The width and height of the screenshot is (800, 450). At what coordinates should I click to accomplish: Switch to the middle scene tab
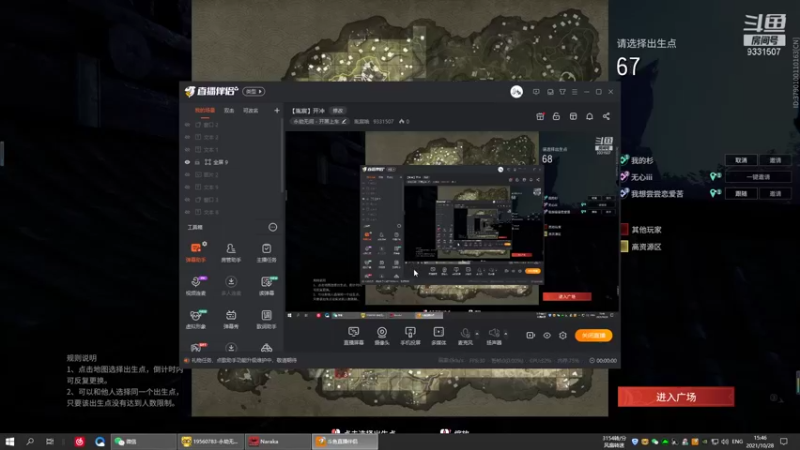click(229, 111)
